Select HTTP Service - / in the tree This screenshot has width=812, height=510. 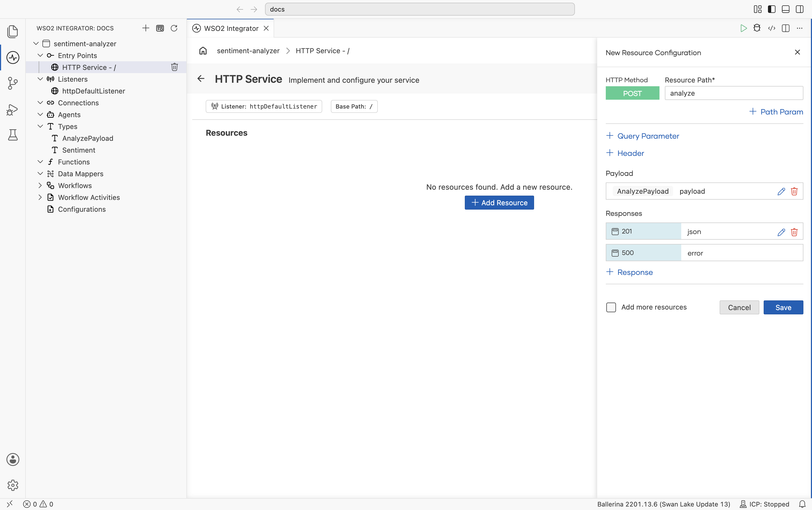106,67
